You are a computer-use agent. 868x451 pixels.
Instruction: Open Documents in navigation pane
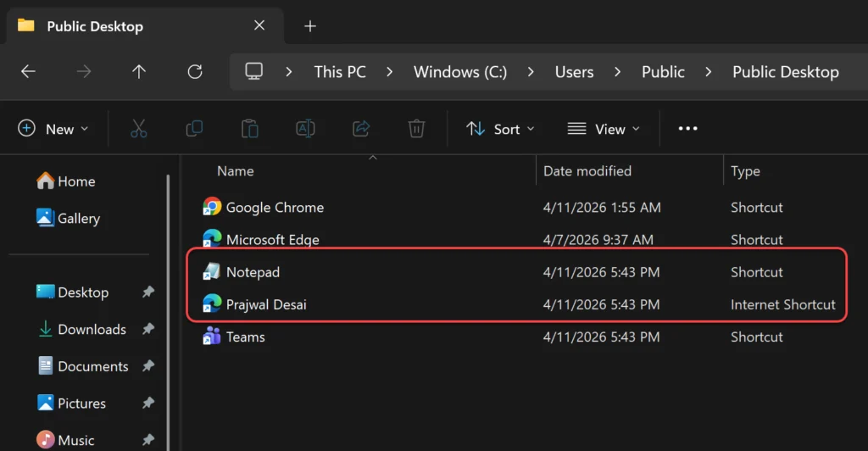(x=83, y=365)
